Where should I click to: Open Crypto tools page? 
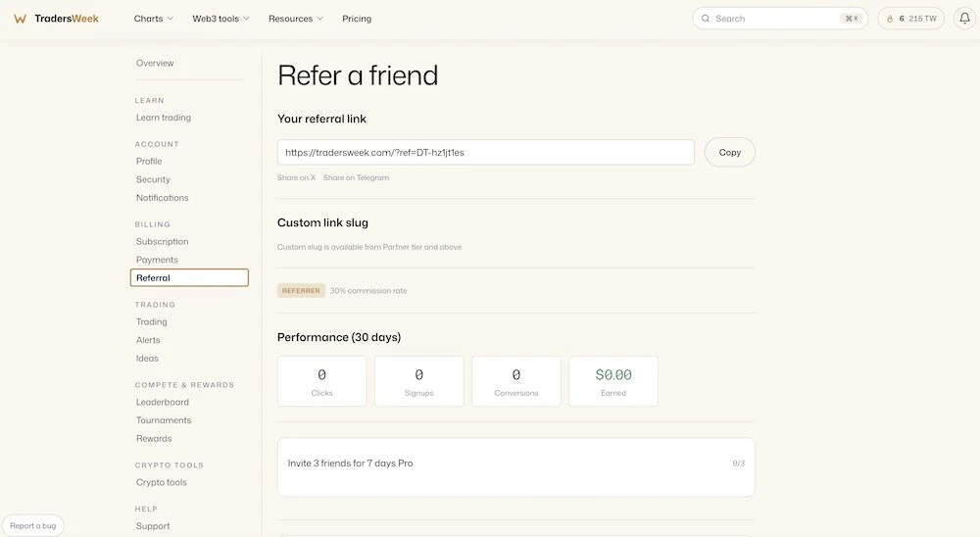[162, 482]
